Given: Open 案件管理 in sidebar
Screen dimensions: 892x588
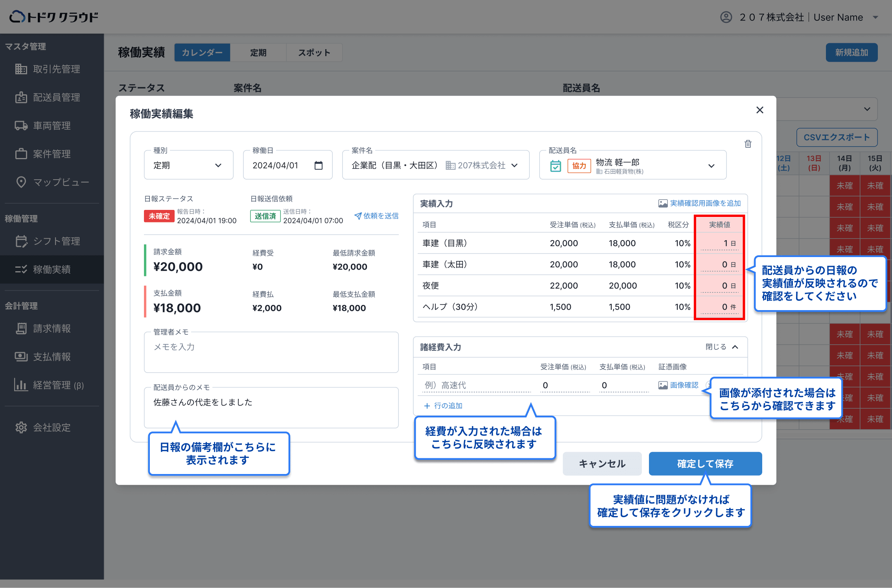Looking at the screenshot, I should point(52,154).
